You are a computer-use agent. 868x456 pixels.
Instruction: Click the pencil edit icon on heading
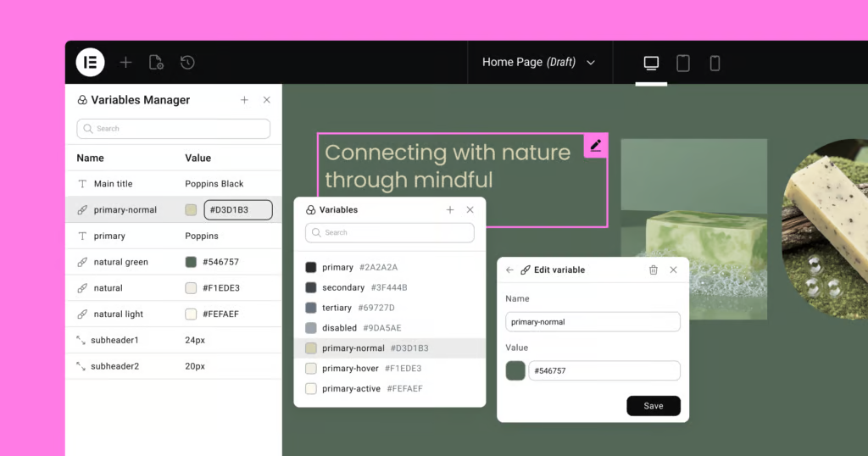[596, 146]
